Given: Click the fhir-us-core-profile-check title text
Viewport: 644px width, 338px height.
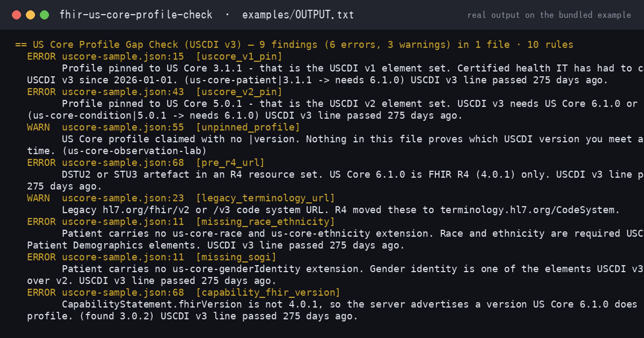Looking at the screenshot, I should click(136, 15).
